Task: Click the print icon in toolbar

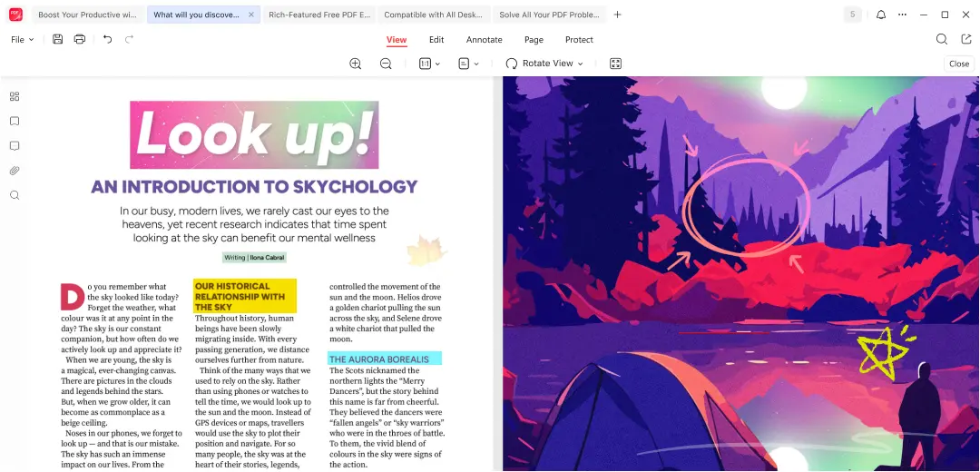Action: pos(80,40)
